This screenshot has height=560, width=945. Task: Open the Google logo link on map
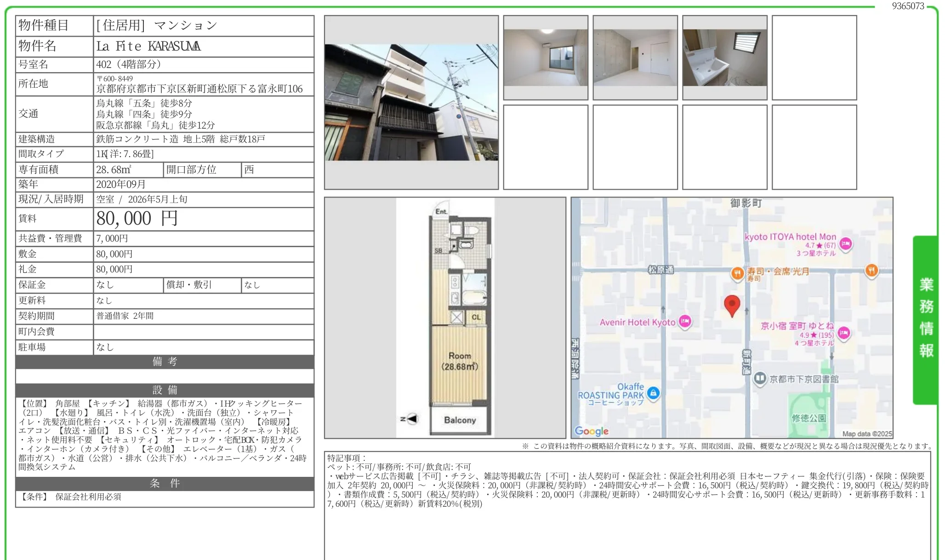[592, 431]
